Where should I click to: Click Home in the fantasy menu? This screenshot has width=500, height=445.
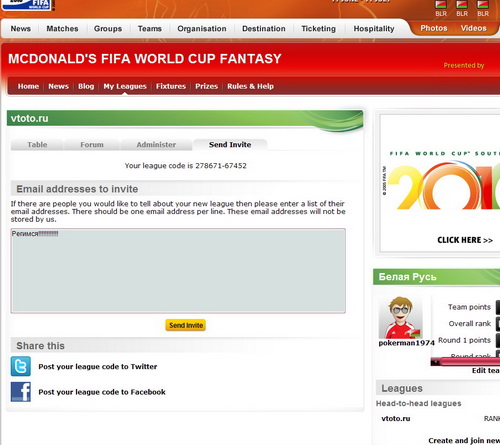coord(28,86)
